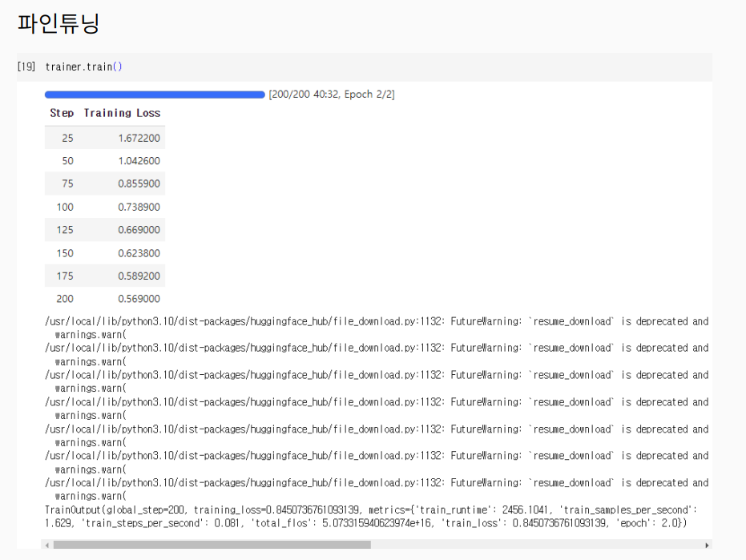The height and width of the screenshot is (560, 746).
Task: Select the final loss value 0.569000
Action: click(139, 299)
